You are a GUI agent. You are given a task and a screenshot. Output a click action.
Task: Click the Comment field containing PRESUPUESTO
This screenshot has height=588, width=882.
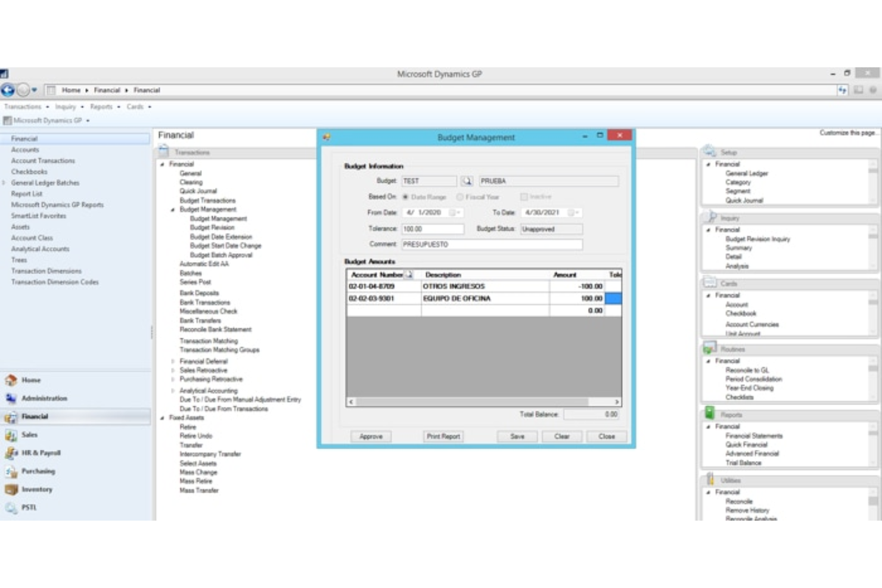(492, 244)
